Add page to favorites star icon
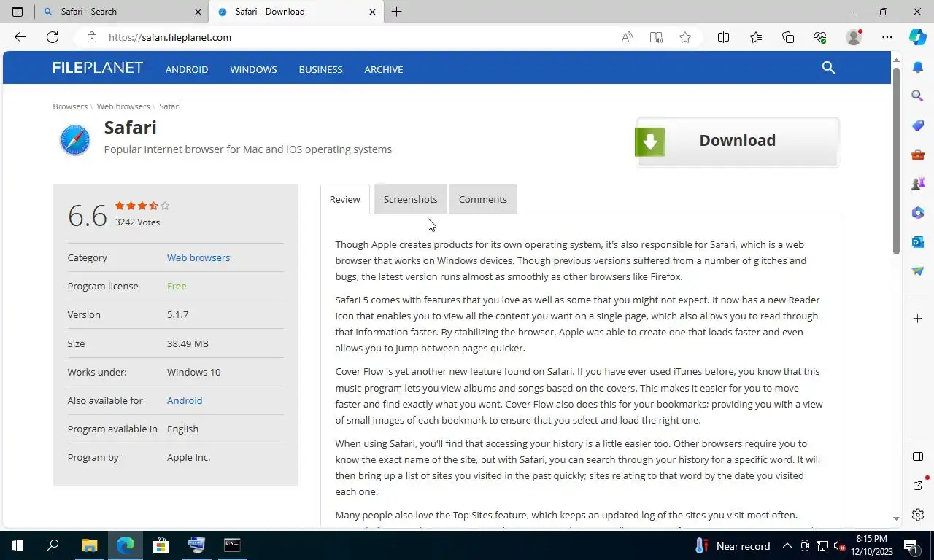Image resolution: width=934 pixels, height=560 pixels. [x=685, y=37]
